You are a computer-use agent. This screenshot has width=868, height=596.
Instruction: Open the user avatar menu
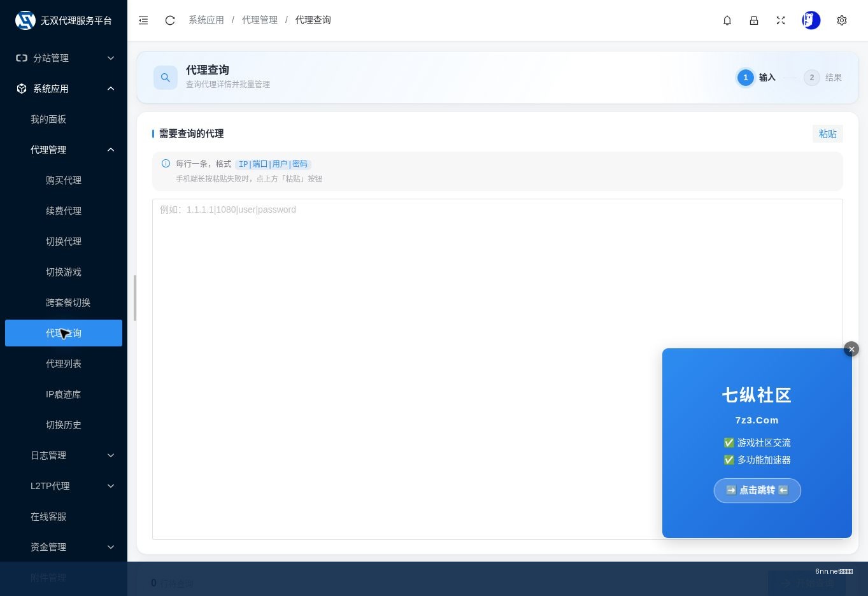pyautogui.click(x=811, y=20)
